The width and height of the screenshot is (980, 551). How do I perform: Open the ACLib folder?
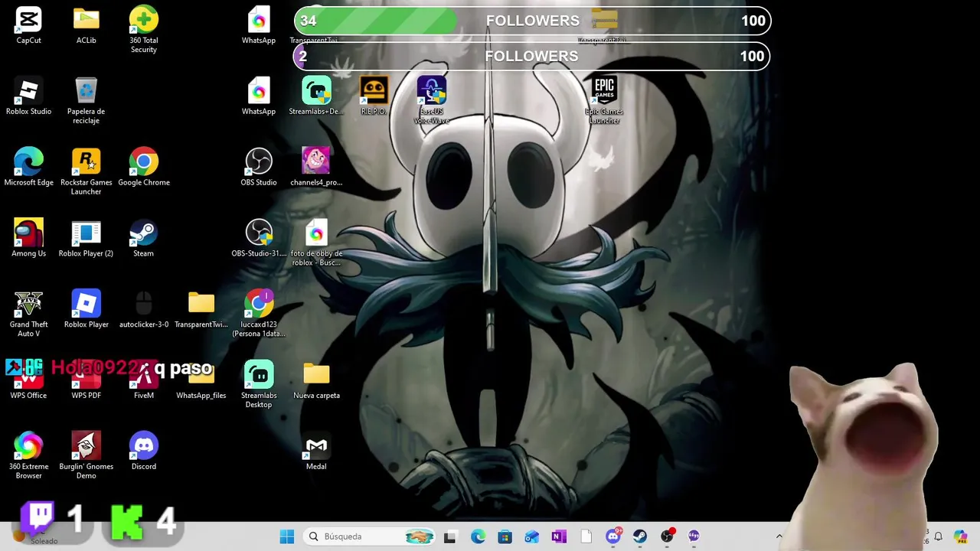86,25
